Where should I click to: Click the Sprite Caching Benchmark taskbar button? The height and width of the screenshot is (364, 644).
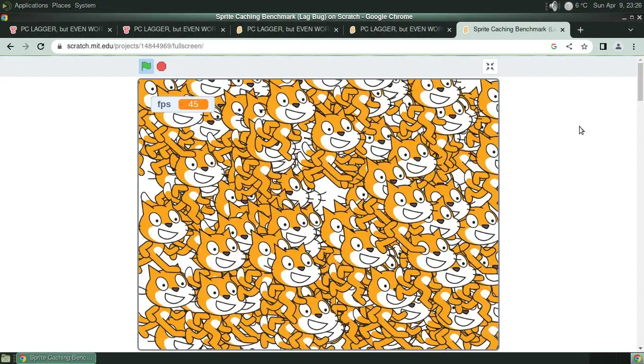[x=56, y=358]
